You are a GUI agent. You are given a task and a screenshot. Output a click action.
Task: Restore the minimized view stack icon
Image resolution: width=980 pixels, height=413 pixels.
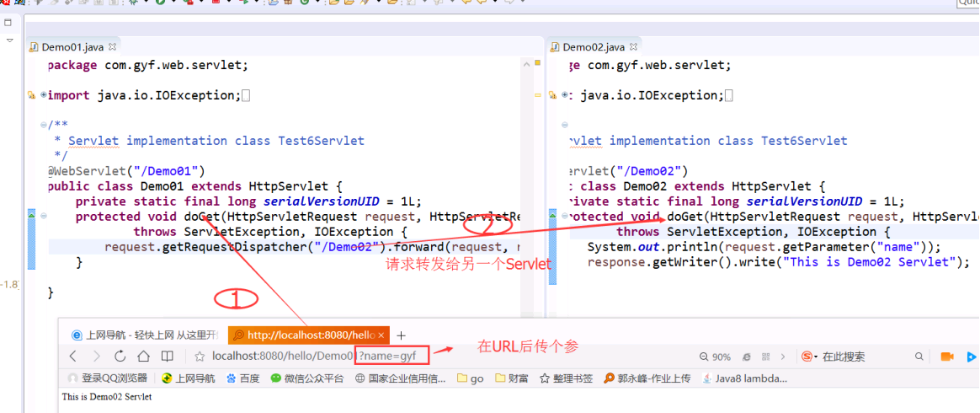[8, 22]
